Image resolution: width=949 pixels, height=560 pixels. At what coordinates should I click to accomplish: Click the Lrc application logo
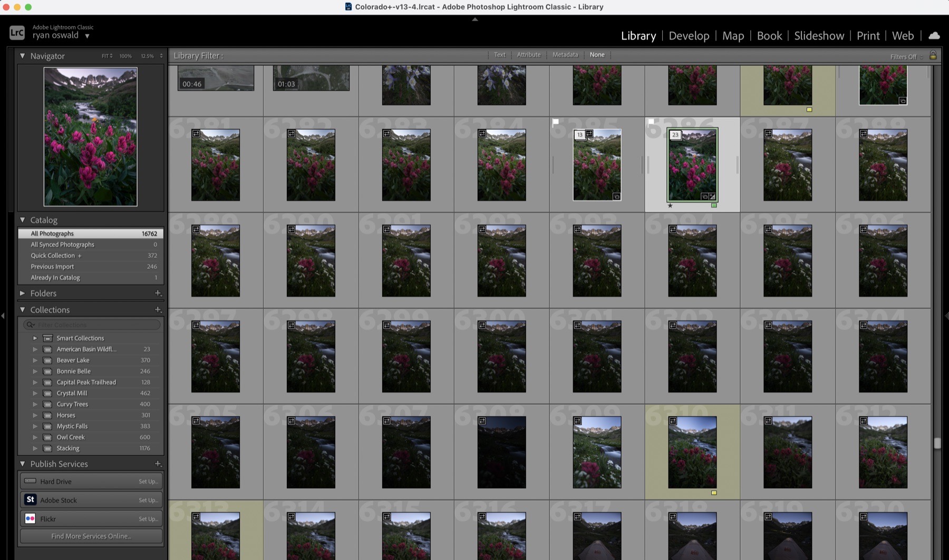click(17, 33)
